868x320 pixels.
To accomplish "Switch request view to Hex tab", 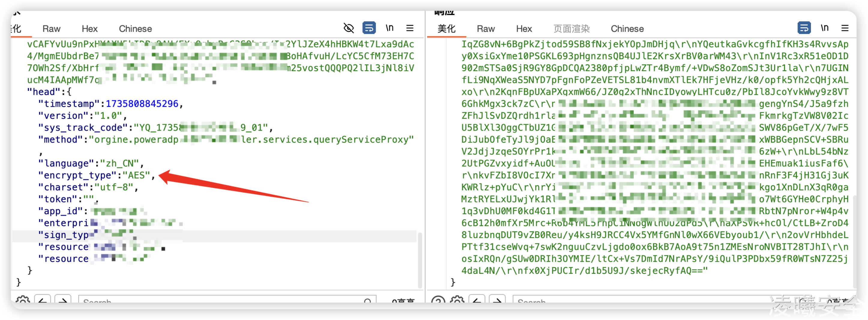I will [90, 29].
